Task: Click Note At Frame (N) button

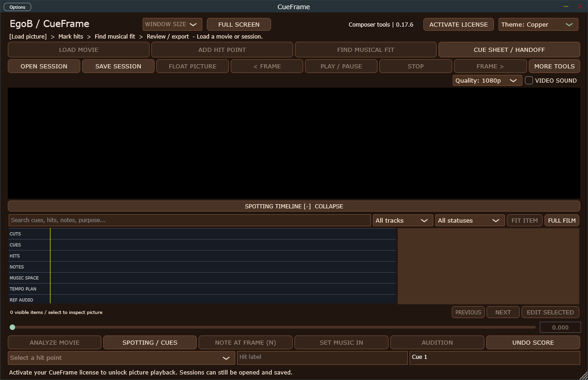Action: (245, 342)
